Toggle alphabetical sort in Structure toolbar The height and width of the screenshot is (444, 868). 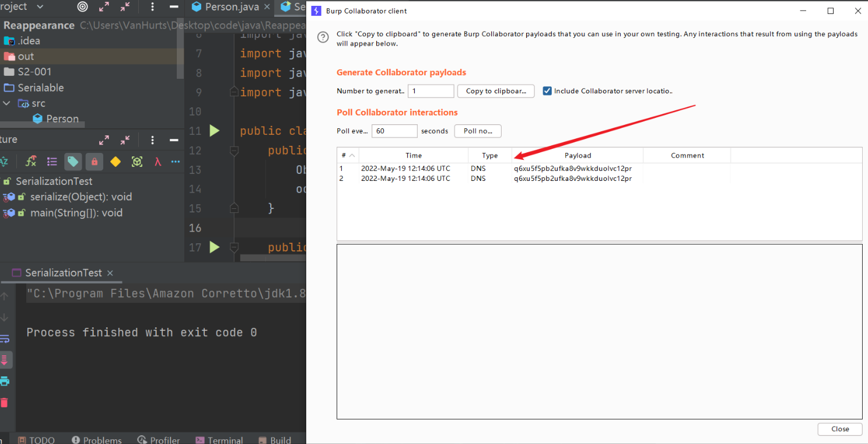click(x=4, y=162)
